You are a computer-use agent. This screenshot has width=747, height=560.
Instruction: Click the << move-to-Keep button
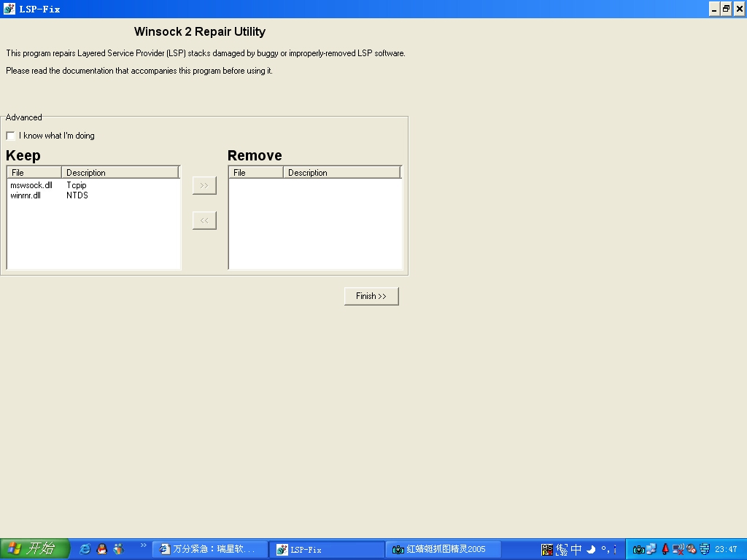(x=204, y=220)
